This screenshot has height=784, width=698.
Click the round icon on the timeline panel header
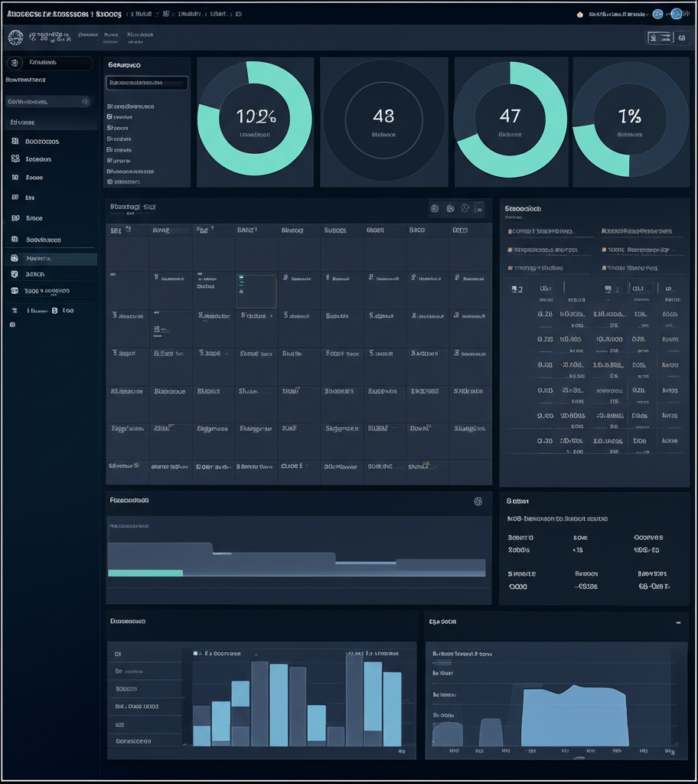[x=478, y=501]
